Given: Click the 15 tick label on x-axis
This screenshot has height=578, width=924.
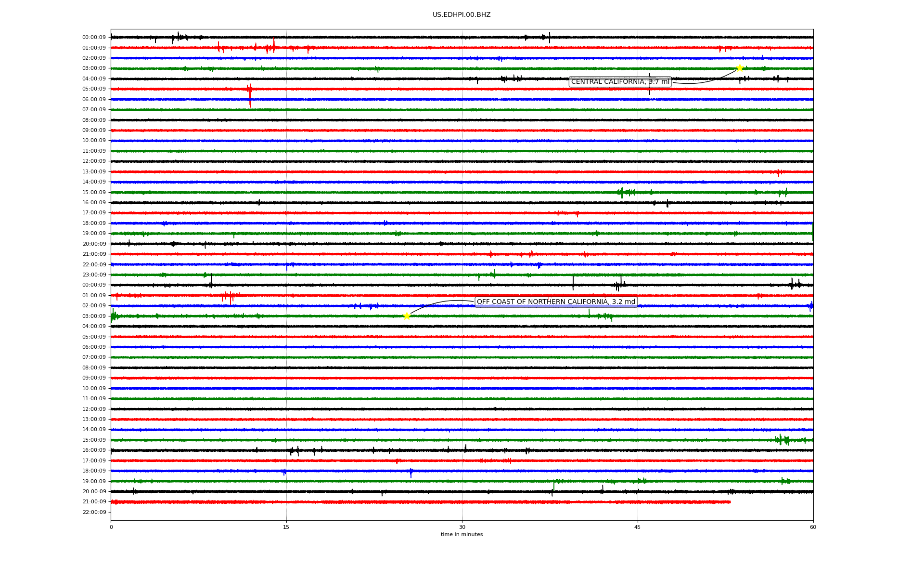Looking at the screenshot, I should pos(286,527).
